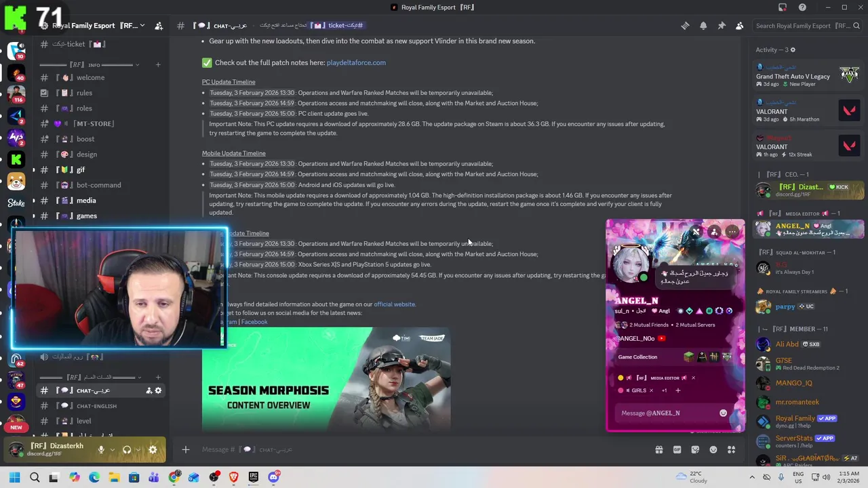Open the Facebook link

point(254,322)
